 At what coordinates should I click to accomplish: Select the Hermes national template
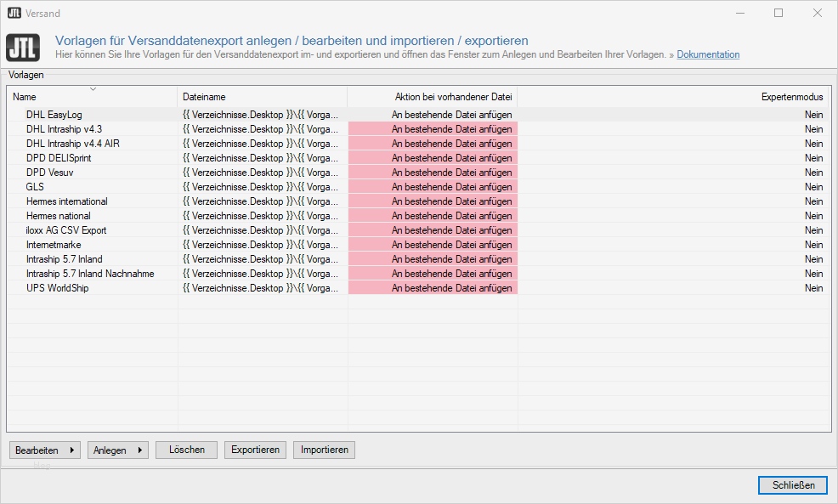tap(418, 215)
